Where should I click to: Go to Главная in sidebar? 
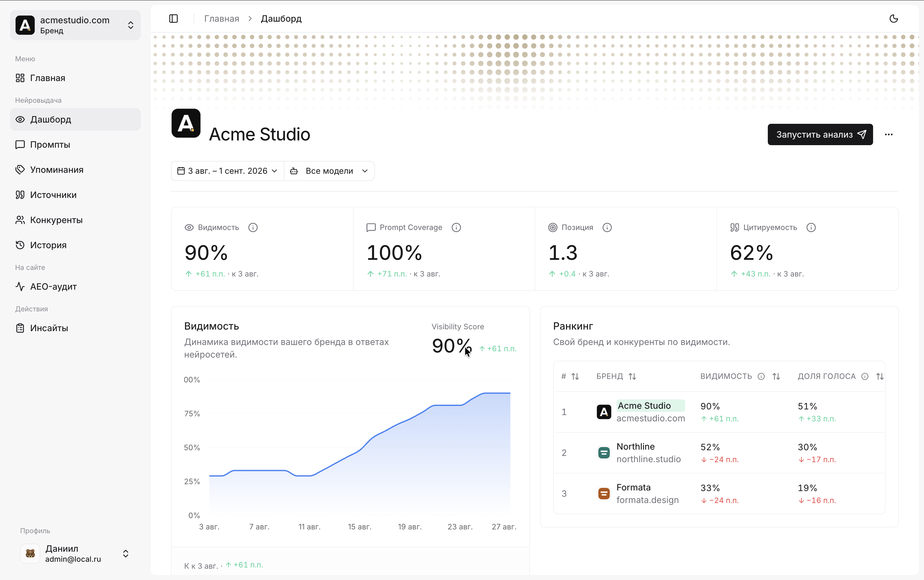tap(75, 78)
